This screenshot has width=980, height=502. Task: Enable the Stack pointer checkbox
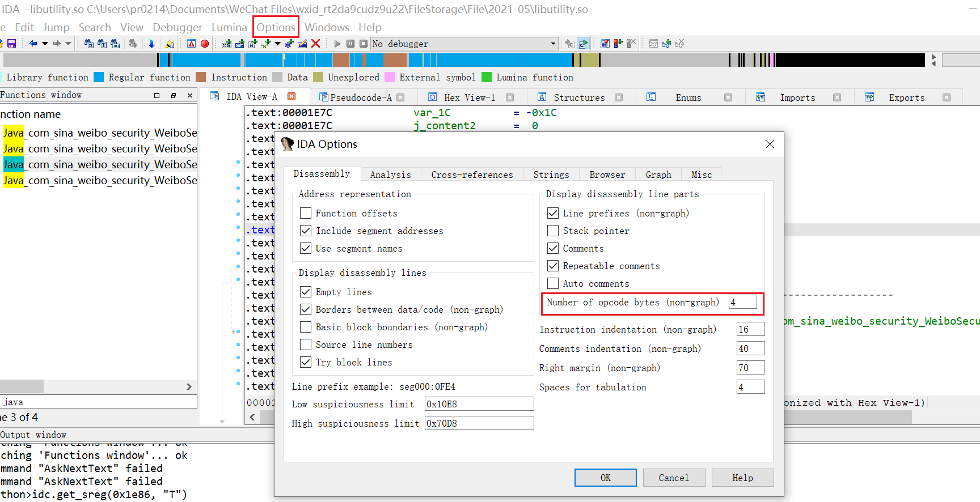click(553, 231)
